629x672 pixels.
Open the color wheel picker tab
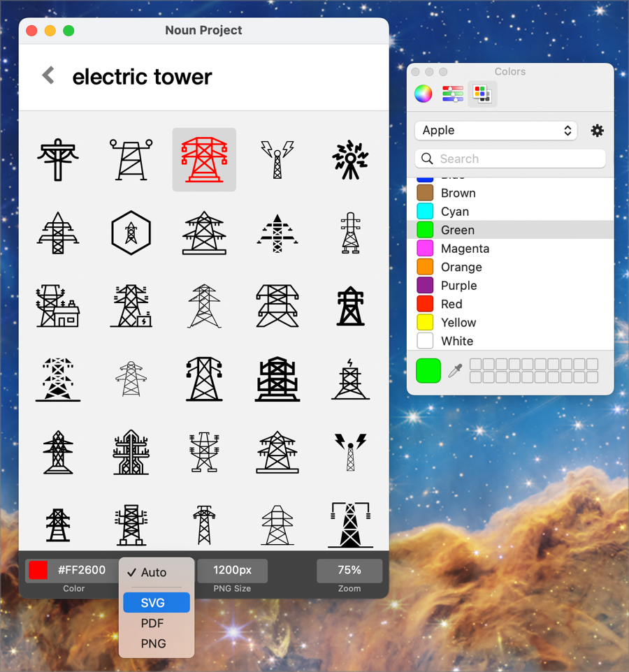click(x=424, y=94)
